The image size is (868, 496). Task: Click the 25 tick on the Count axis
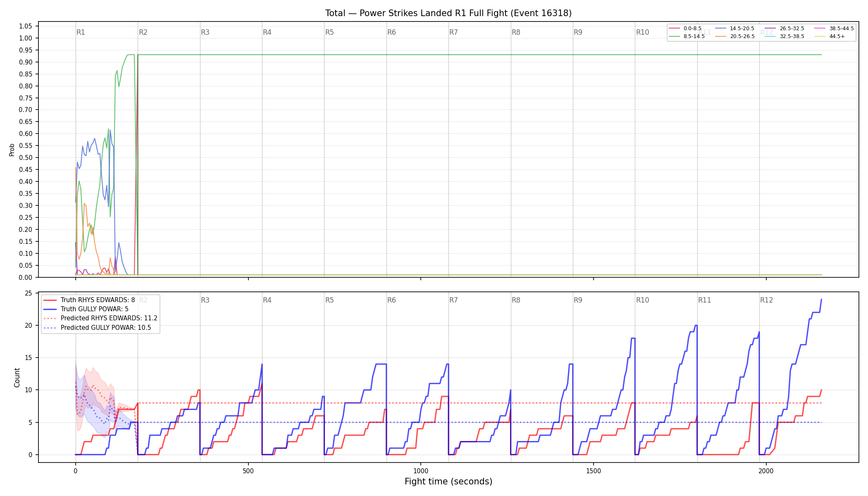pyautogui.click(x=29, y=293)
